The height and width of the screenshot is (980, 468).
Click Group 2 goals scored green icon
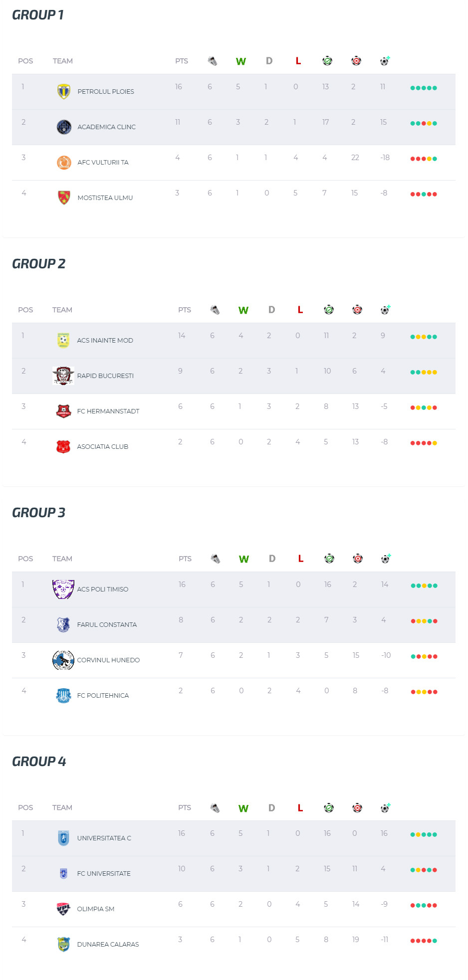pyautogui.click(x=329, y=310)
